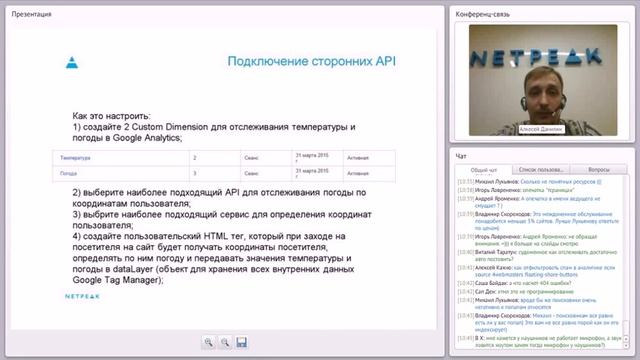
Task: Click the Как это настроить: heading
Action: click(x=111, y=116)
